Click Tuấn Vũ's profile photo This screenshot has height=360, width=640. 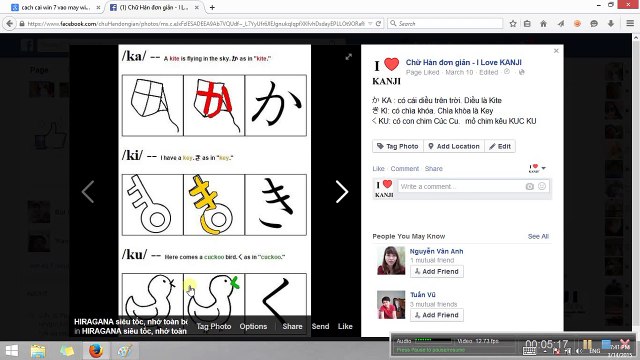(391, 304)
